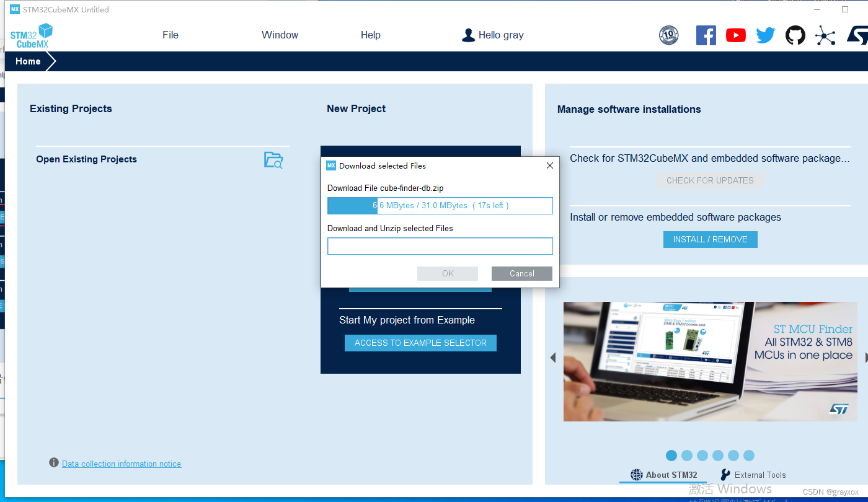Browse with the Open Existing Projects folder icon
This screenshot has height=502, width=868.
click(x=273, y=160)
